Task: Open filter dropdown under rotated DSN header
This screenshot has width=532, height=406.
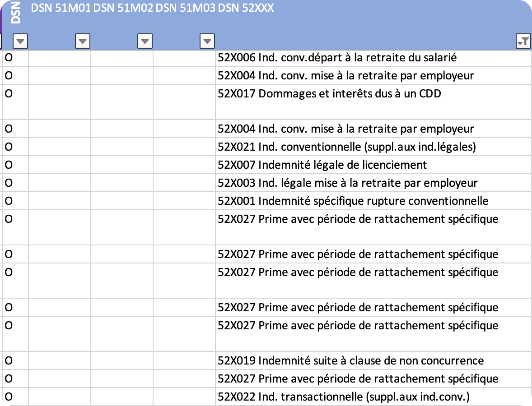Action: (21, 42)
